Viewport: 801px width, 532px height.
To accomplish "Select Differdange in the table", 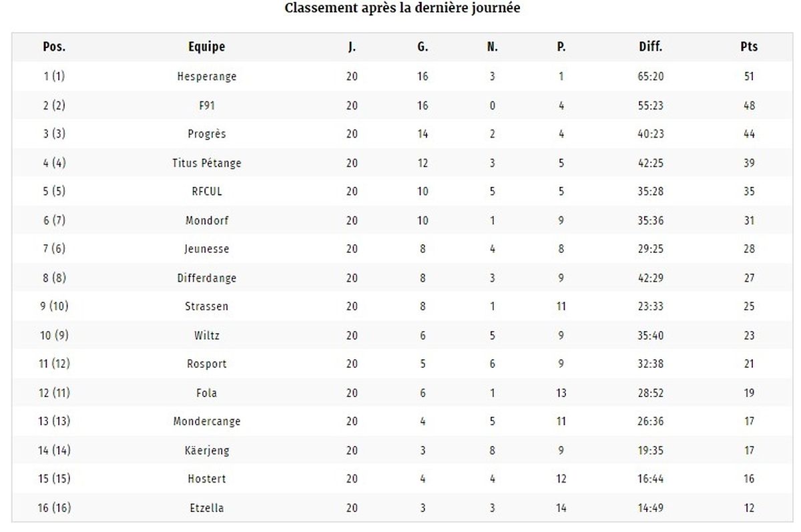I will [x=207, y=278].
